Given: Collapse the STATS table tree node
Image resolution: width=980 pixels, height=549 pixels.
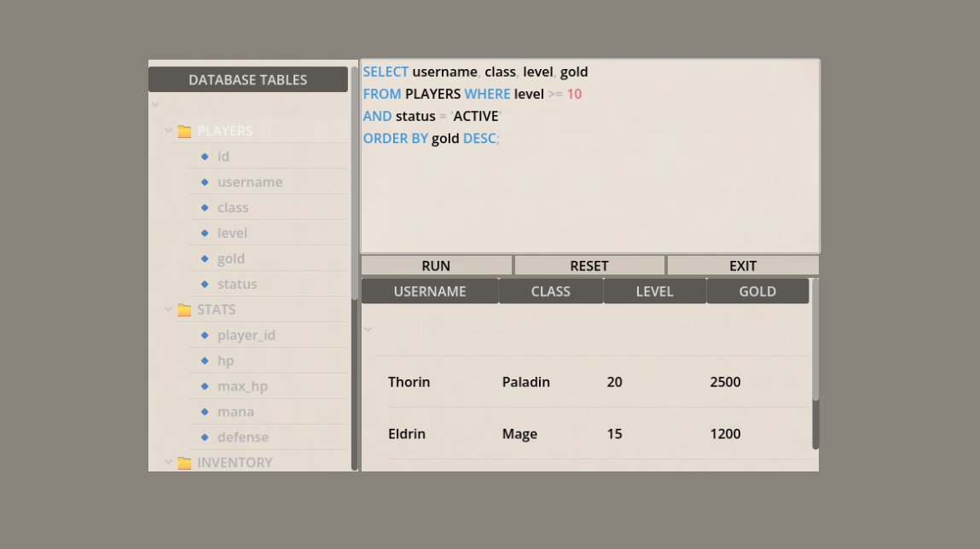Looking at the screenshot, I should pyautogui.click(x=168, y=309).
